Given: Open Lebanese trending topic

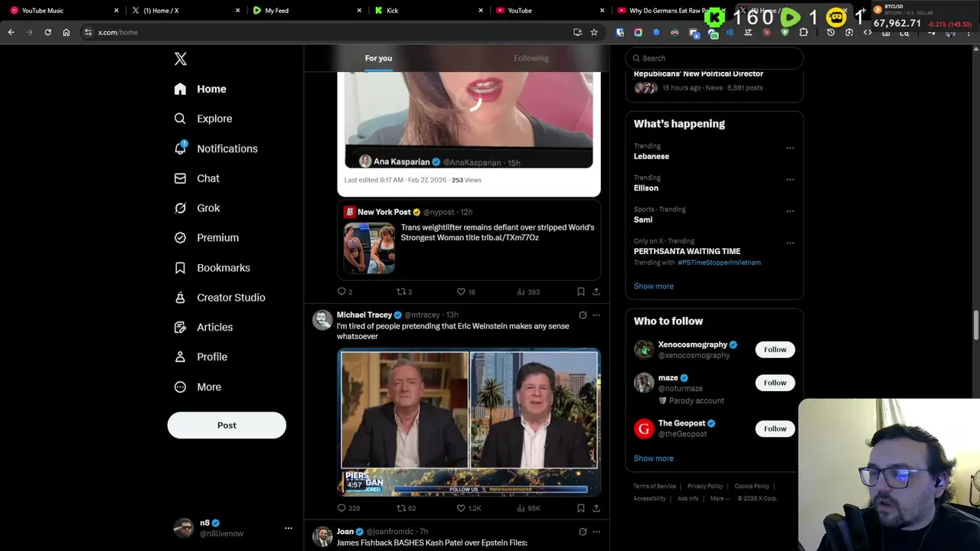Looking at the screenshot, I should (651, 156).
